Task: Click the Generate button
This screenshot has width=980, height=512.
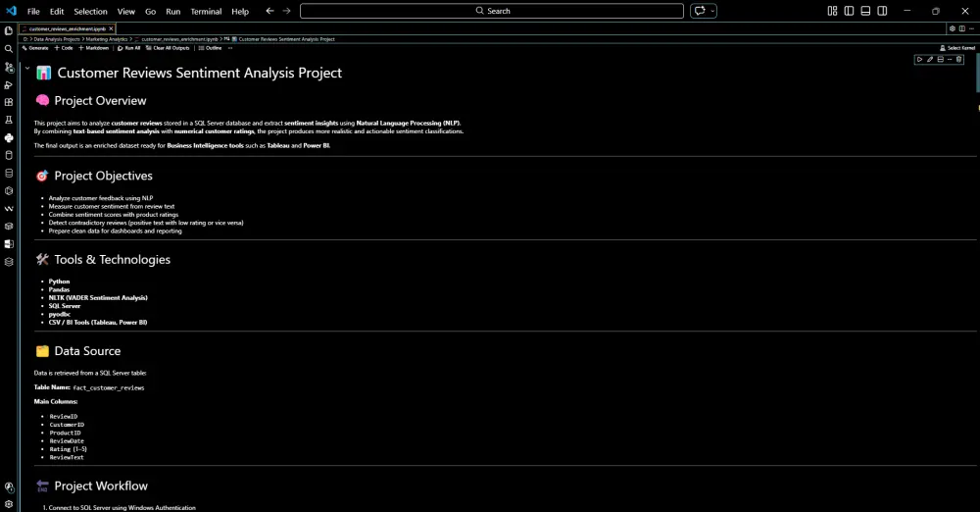Action: 35,48
